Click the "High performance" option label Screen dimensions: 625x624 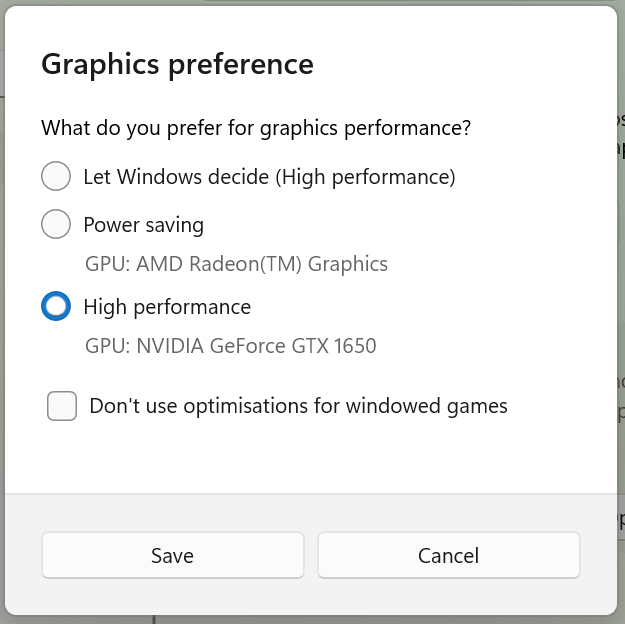coord(167,306)
